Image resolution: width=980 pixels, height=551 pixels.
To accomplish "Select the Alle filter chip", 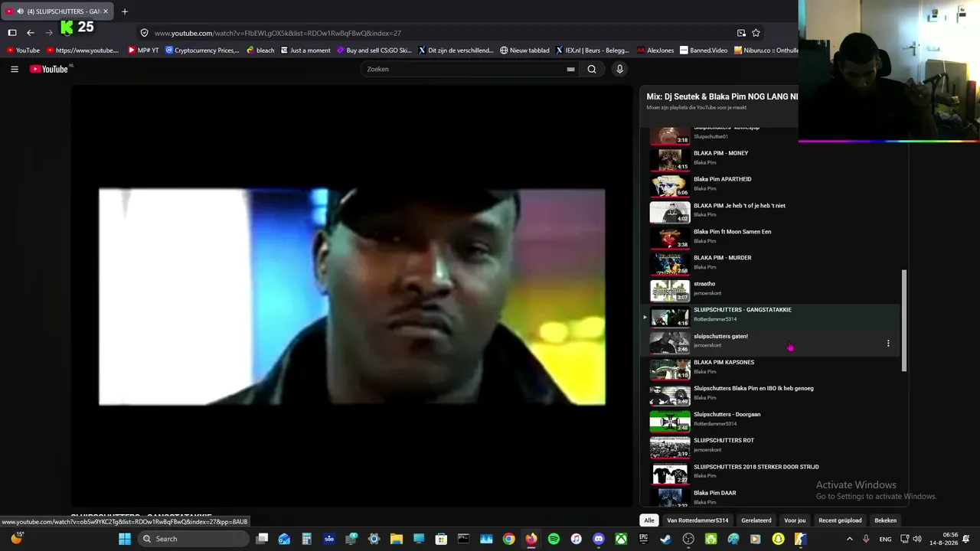I will tap(649, 520).
